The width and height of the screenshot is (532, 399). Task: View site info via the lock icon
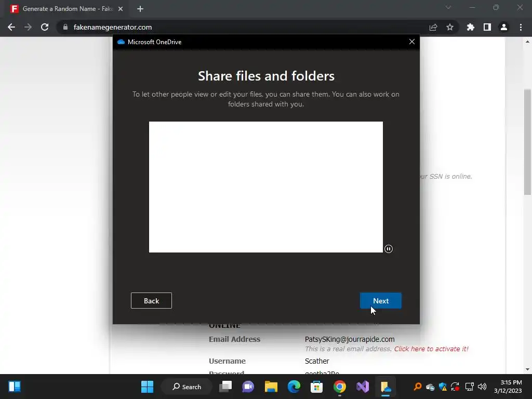[x=65, y=27]
